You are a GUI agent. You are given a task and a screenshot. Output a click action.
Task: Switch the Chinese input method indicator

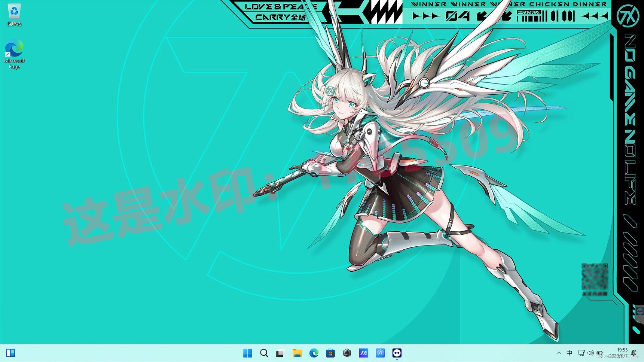(569, 353)
